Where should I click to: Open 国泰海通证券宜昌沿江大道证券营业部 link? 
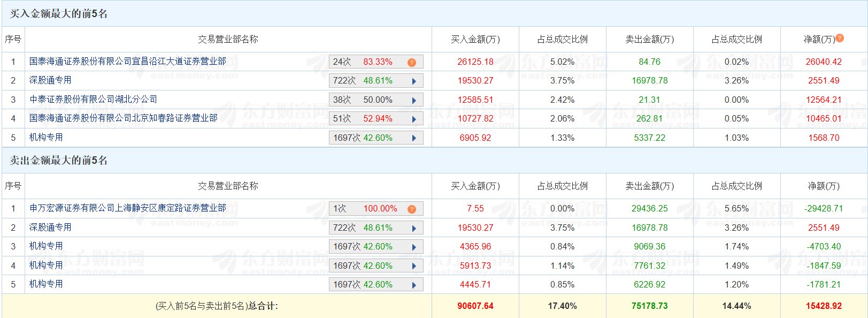point(128,62)
